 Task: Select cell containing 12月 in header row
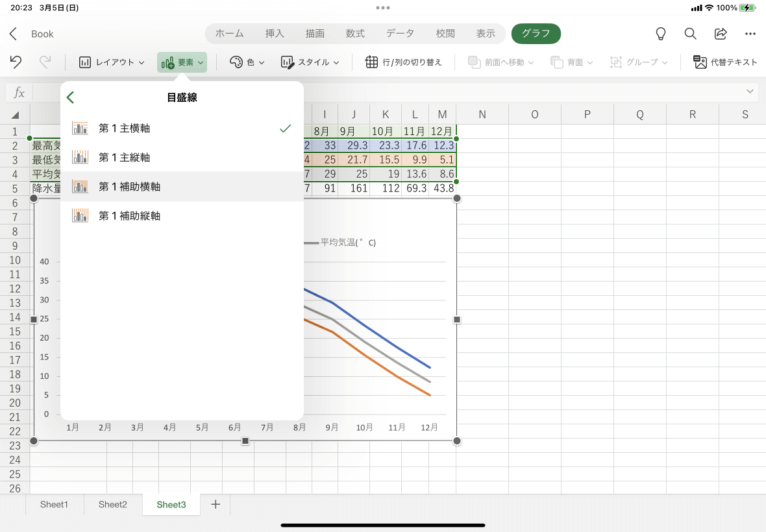click(443, 131)
